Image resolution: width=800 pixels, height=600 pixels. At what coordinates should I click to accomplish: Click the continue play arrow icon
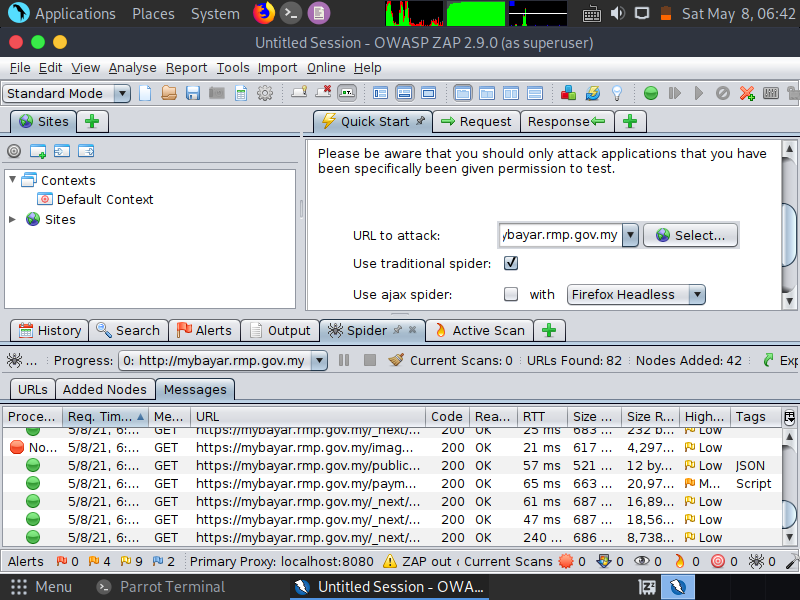699,93
